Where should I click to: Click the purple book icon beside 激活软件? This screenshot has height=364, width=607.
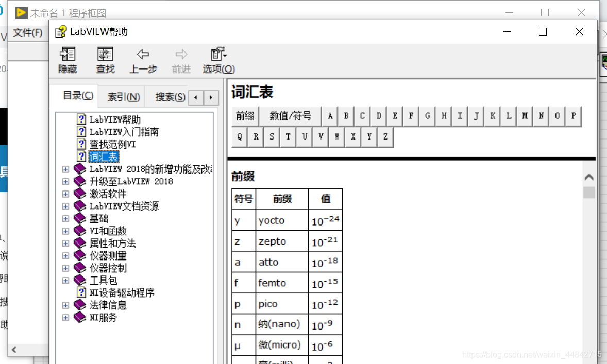[x=80, y=194]
